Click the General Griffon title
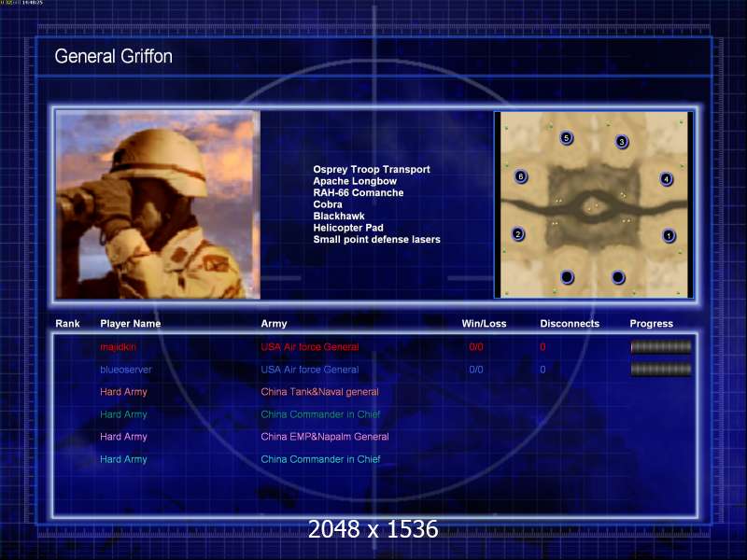 pos(113,56)
